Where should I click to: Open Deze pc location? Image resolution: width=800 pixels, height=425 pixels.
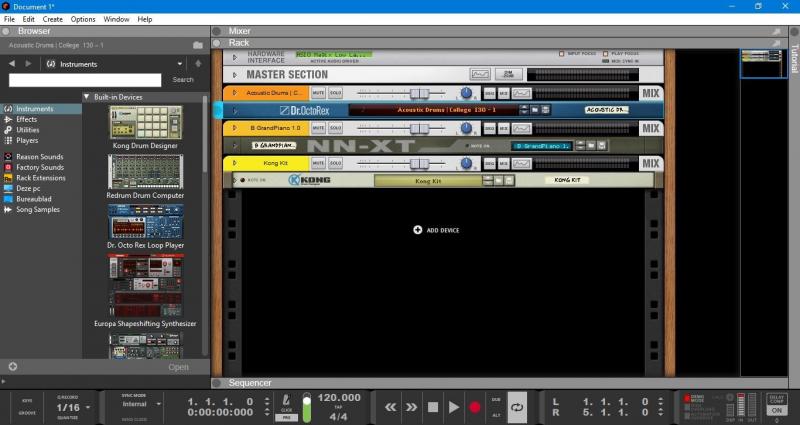[28, 188]
